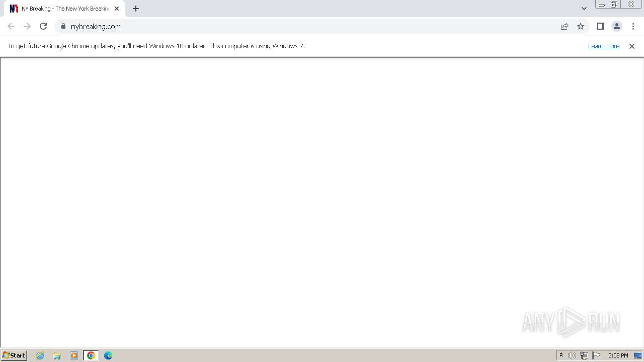Select the NY Breaking browser tab

(64, 9)
